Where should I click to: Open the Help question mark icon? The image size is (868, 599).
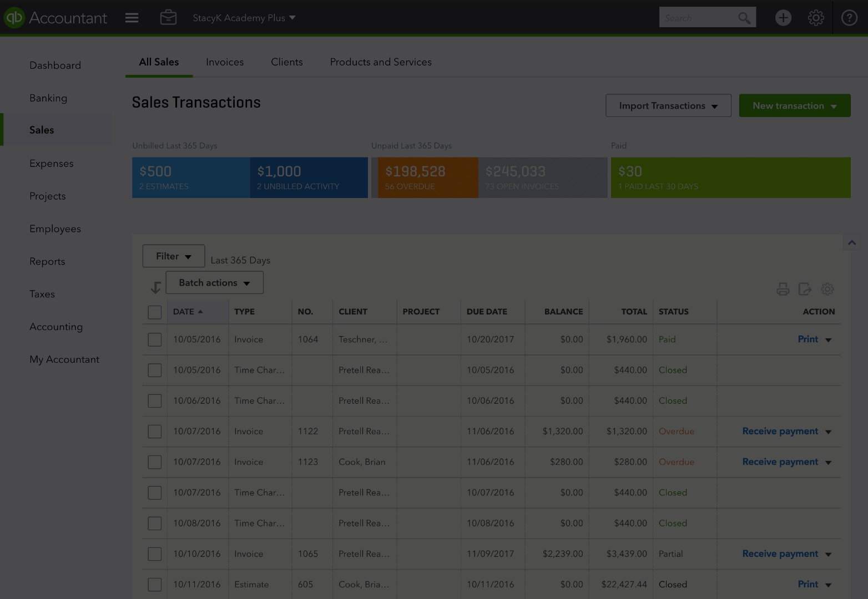[849, 18]
